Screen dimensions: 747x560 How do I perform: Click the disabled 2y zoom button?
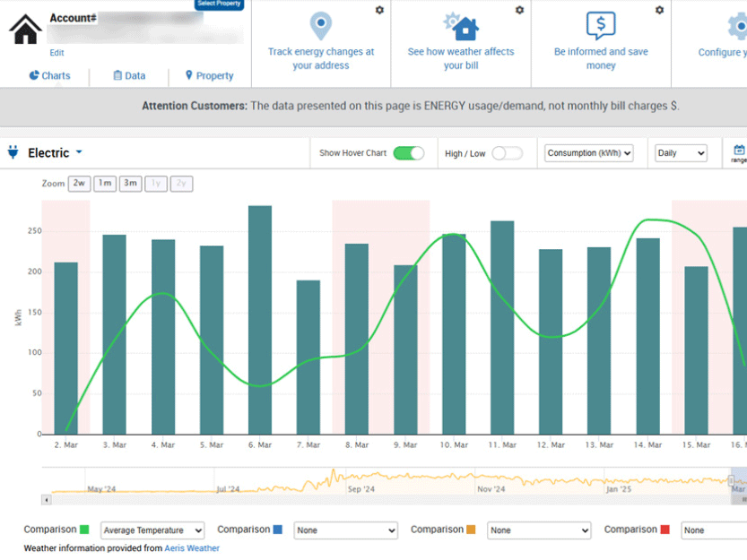(181, 184)
